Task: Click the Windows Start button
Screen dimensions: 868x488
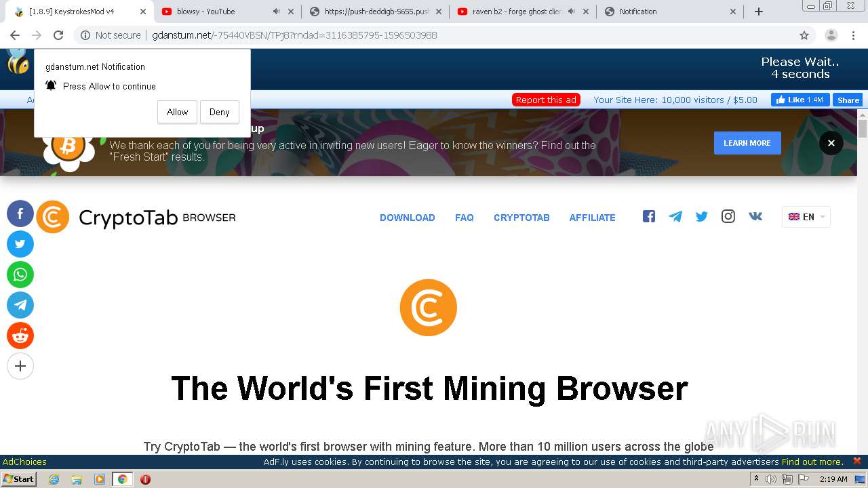Action: click(19, 479)
